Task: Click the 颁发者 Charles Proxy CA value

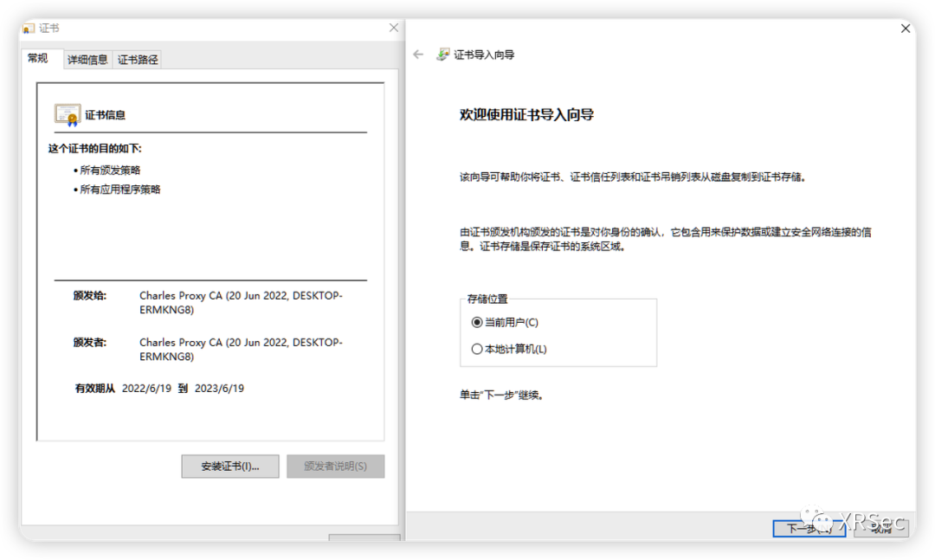Action: (241, 350)
